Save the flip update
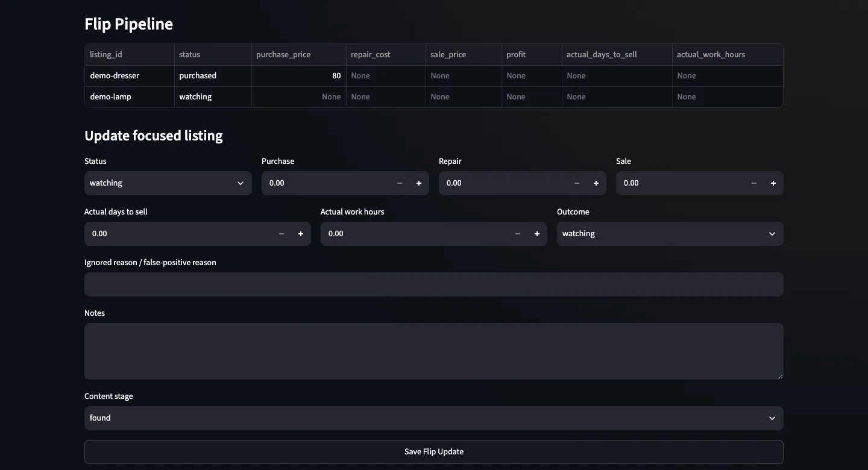Viewport: 868px width, 470px height. (x=434, y=452)
